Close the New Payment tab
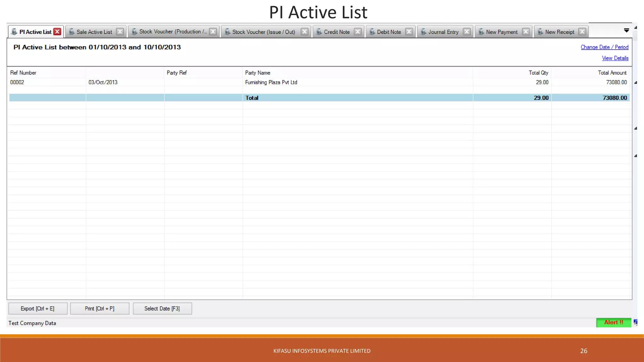This screenshot has height=362, width=644. [526, 32]
